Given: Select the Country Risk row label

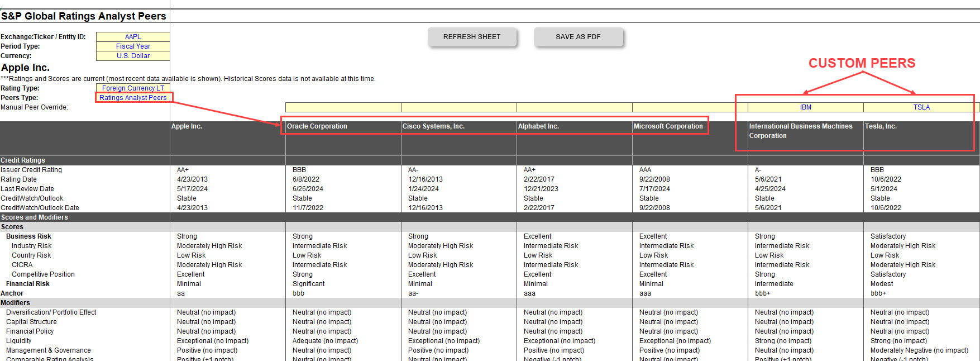Looking at the screenshot, I should point(31,255).
